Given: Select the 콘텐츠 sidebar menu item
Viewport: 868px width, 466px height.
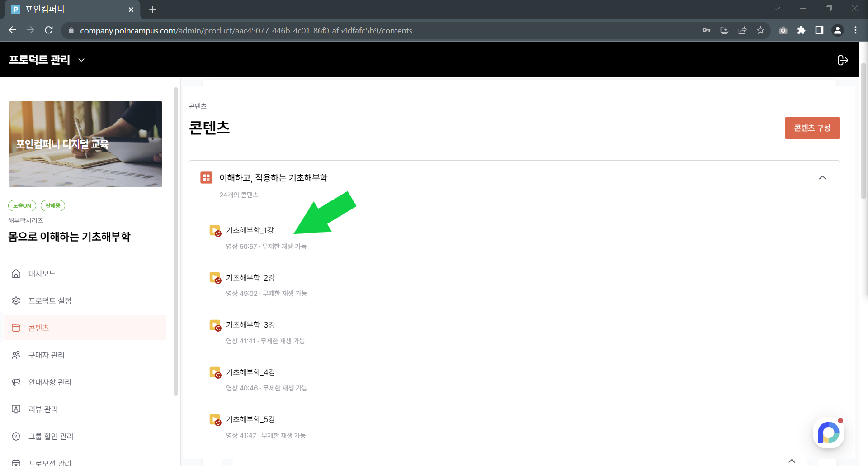Looking at the screenshot, I should pyautogui.click(x=85, y=328).
